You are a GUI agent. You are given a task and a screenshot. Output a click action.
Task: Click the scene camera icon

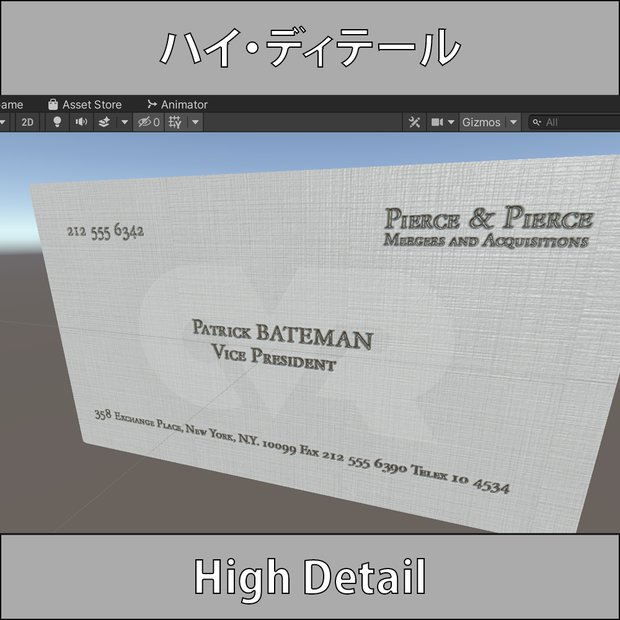[x=437, y=122]
